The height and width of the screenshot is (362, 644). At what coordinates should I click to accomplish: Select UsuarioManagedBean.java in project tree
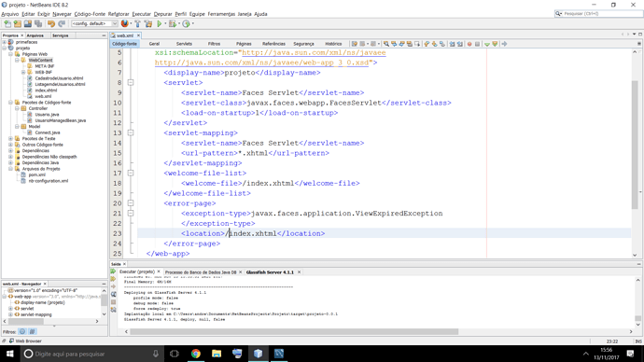60,120
